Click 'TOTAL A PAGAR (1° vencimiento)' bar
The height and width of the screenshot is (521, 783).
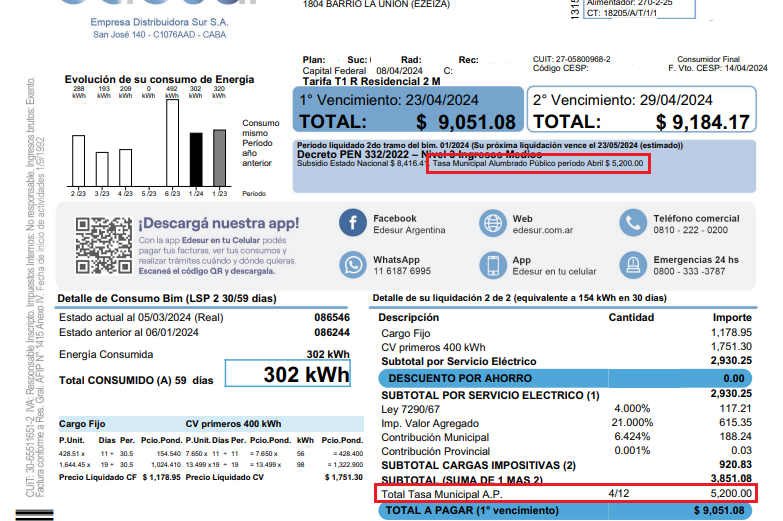(565, 511)
